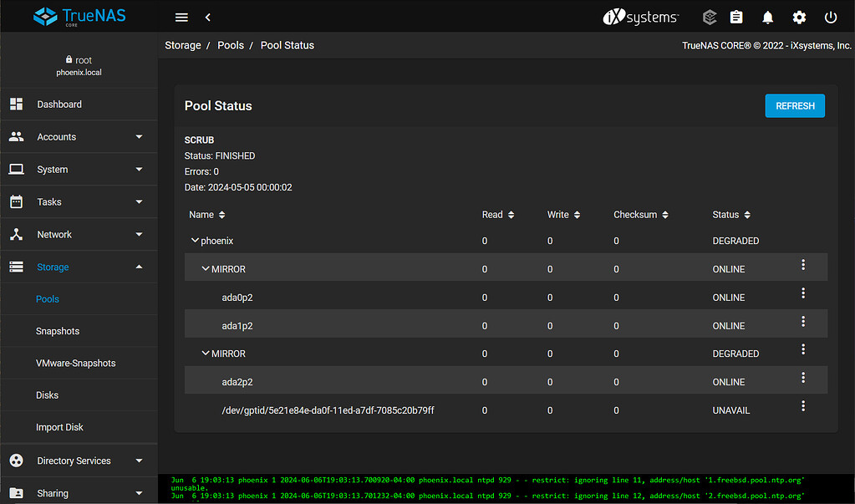
Task: Expand the System menu arrow
Action: point(139,169)
